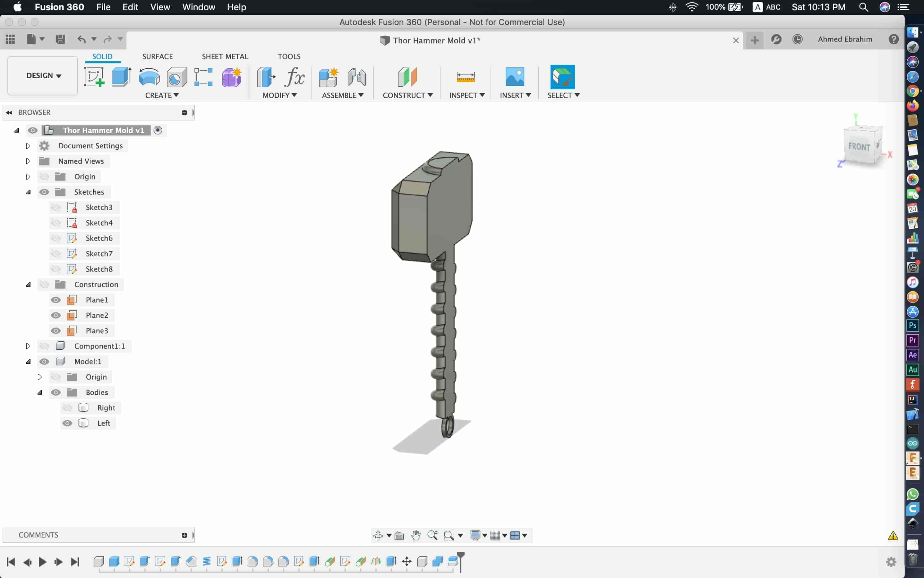
Task: Switch to the SURFACE tab
Action: coord(157,57)
